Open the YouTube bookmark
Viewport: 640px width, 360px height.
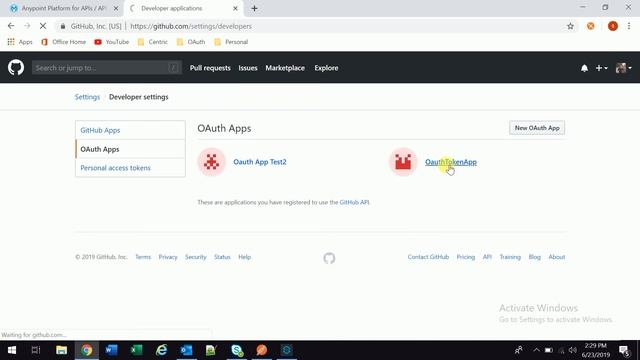tap(111, 42)
